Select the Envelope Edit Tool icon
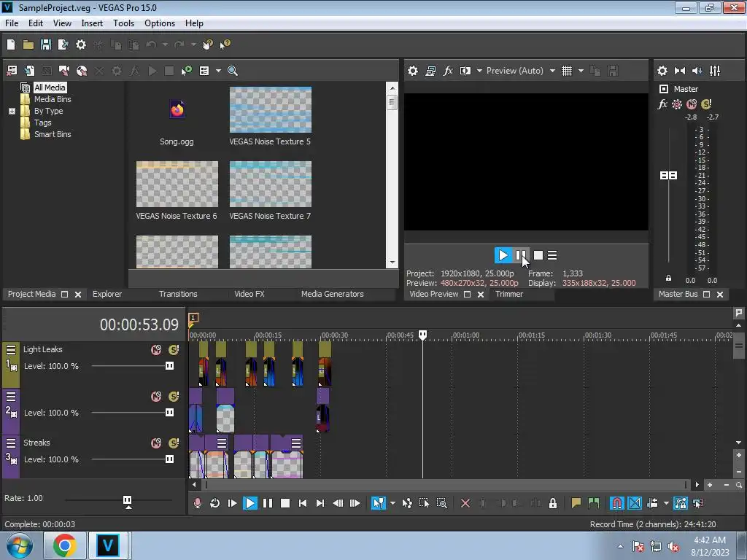Screen dimensions: 747x560 click(x=407, y=503)
